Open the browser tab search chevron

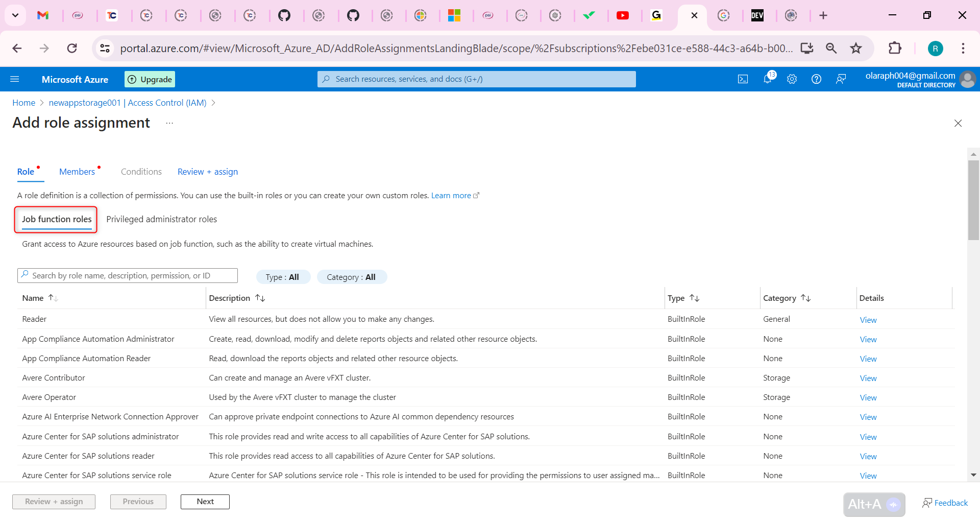pyautogui.click(x=15, y=15)
